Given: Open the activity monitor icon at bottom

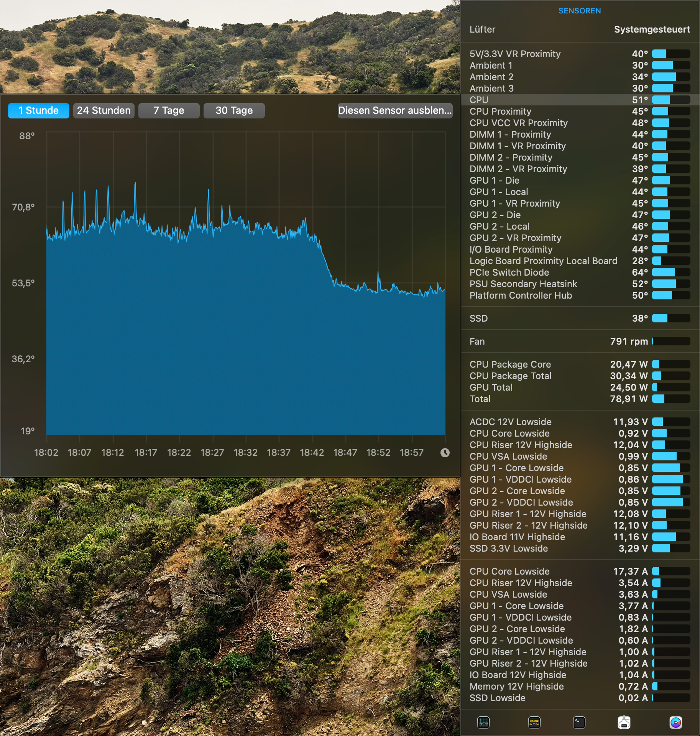Looking at the screenshot, I should [x=484, y=722].
